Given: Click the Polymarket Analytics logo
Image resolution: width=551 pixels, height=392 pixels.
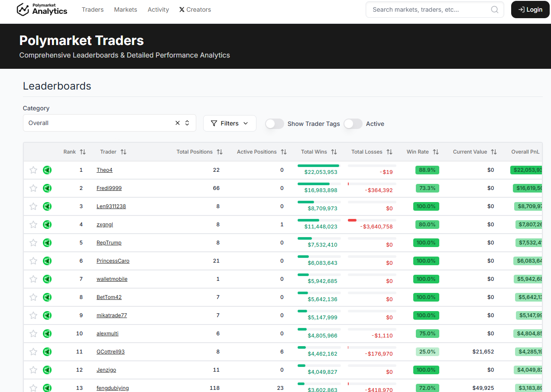Looking at the screenshot, I should [42, 10].
